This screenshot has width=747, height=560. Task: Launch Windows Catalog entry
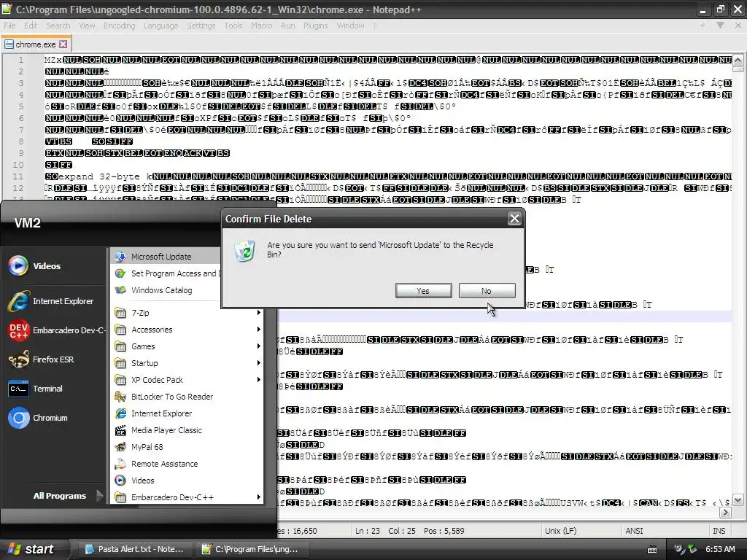tap(166, 290)
